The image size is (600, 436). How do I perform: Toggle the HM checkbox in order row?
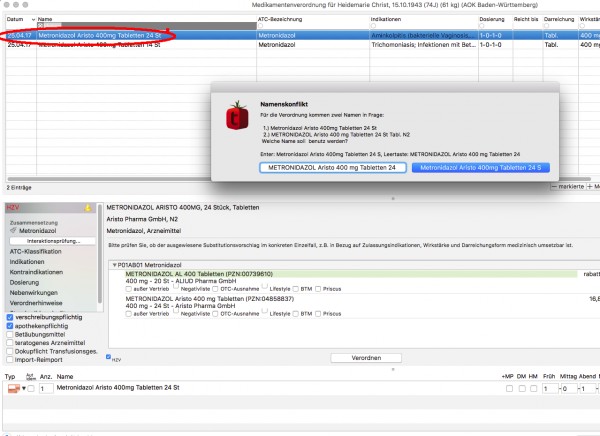pyautogui.click(x=533, y=389)
